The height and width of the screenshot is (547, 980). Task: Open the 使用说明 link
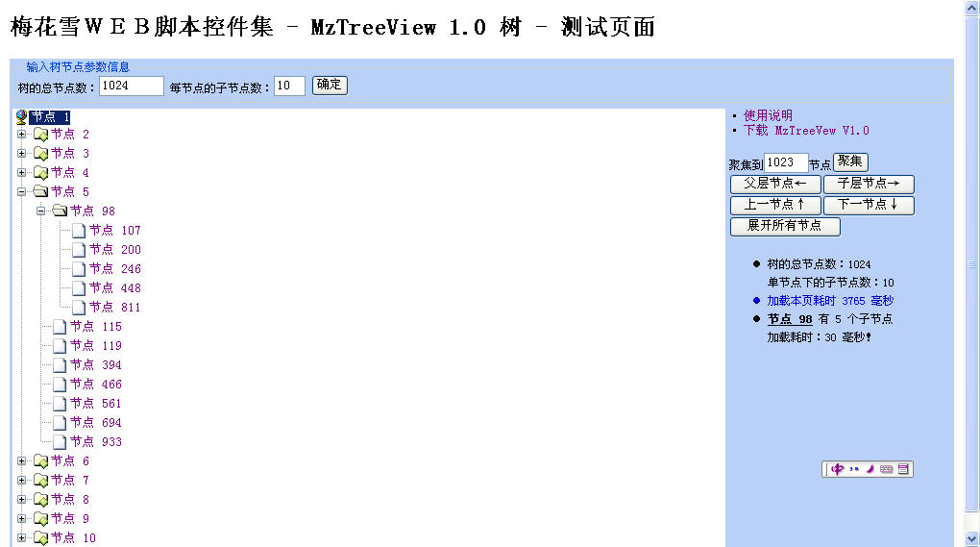coord(768,115)
